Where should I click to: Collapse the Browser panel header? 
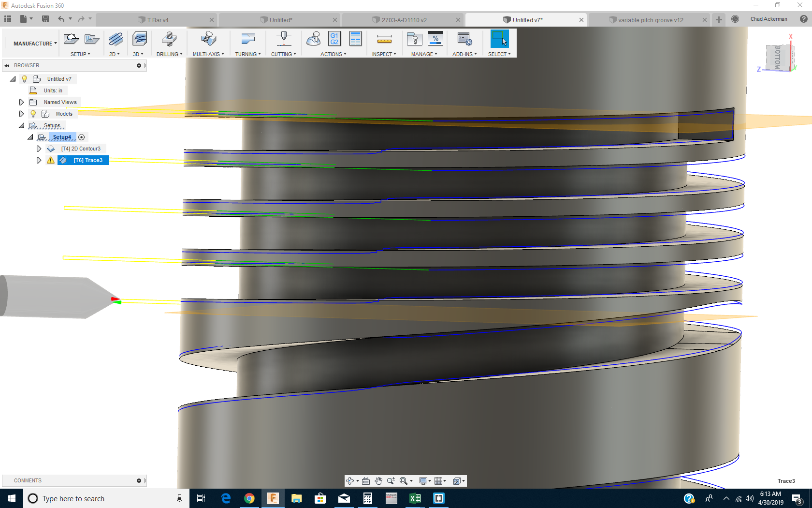tap(7, 65)
